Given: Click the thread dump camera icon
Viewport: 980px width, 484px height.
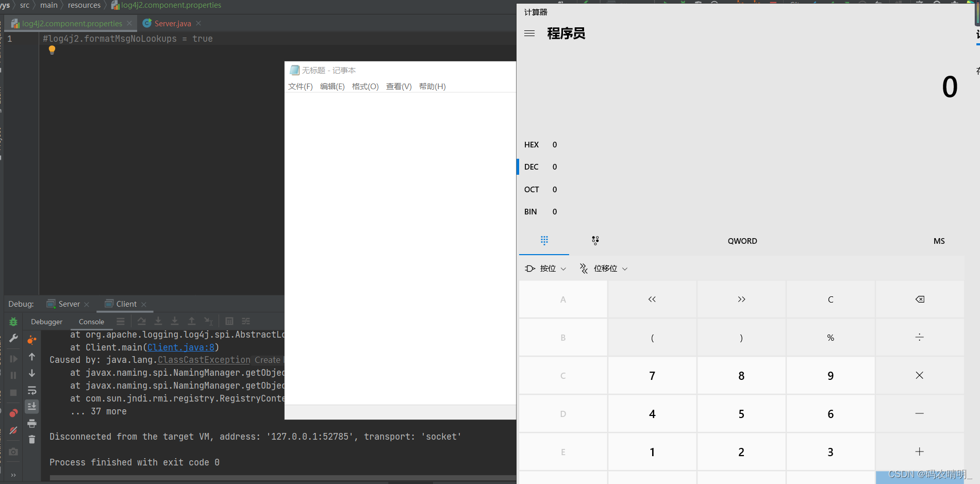Looking at the screenshot, I should point(13,452).
